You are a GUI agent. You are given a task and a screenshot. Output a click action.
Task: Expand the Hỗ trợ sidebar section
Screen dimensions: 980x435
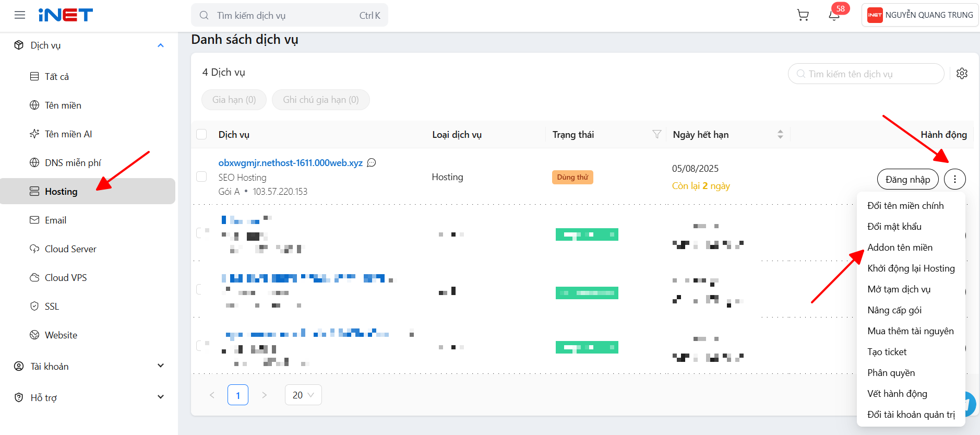161,397
